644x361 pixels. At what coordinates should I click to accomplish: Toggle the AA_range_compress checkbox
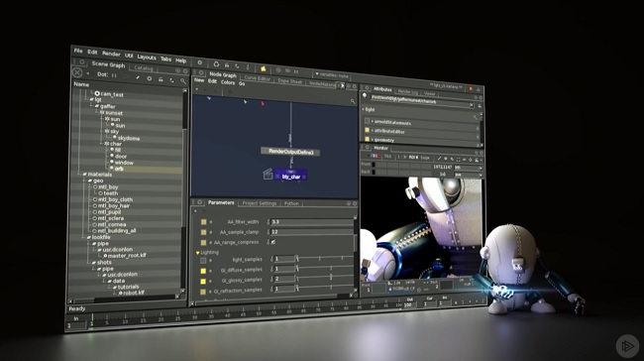click(273, 242)
